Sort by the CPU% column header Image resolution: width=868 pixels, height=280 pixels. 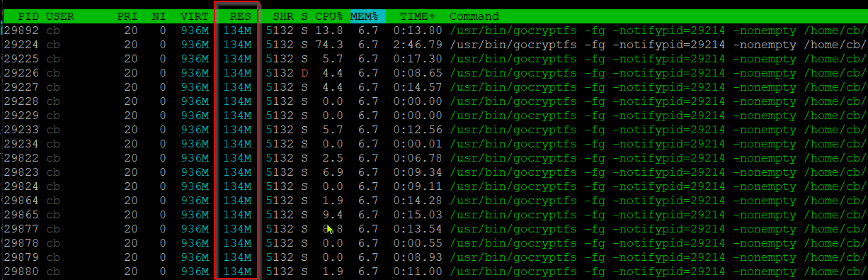click(x=329, y=16)
